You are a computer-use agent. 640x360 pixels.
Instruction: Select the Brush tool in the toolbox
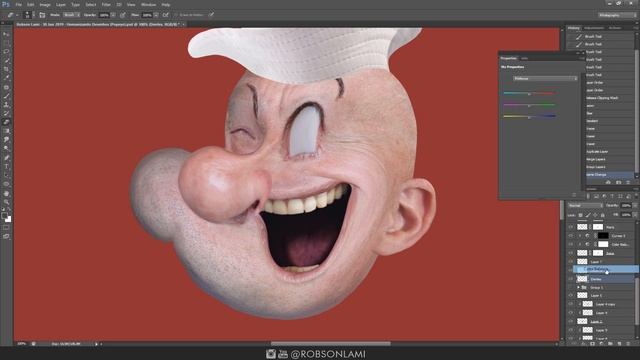pyautogui.click(x=6, y=96)
